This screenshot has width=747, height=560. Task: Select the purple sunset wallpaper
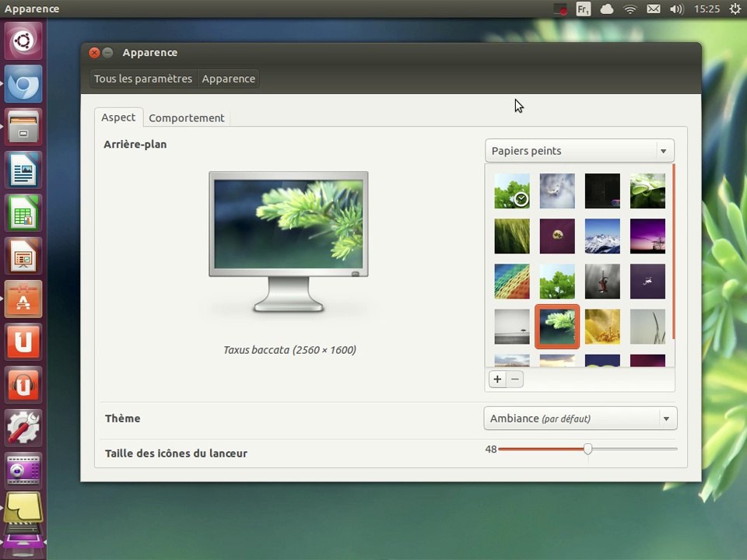pyautogui.click(x=648, y=236)
